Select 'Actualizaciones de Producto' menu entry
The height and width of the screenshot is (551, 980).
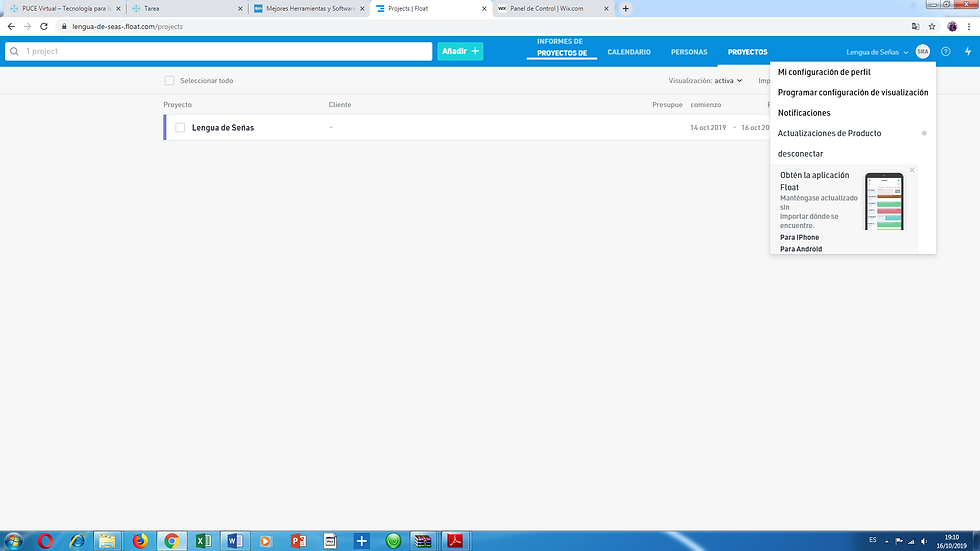pos(829,133)
